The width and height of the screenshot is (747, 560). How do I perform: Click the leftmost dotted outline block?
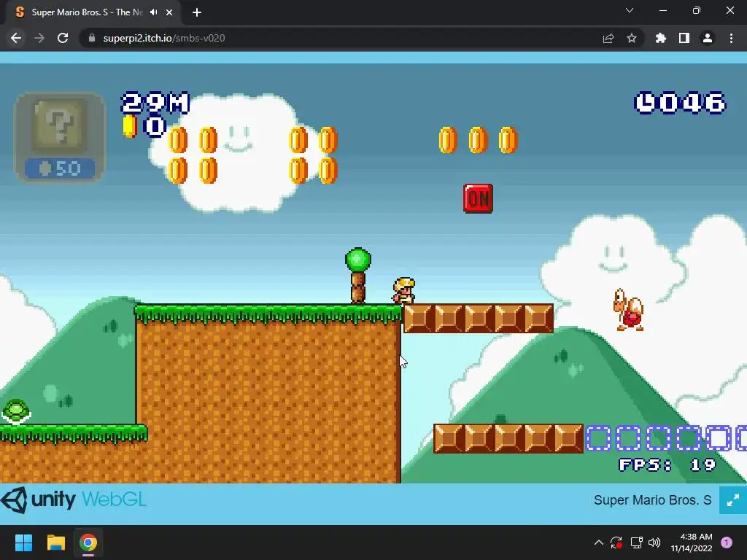coord(598,438)
